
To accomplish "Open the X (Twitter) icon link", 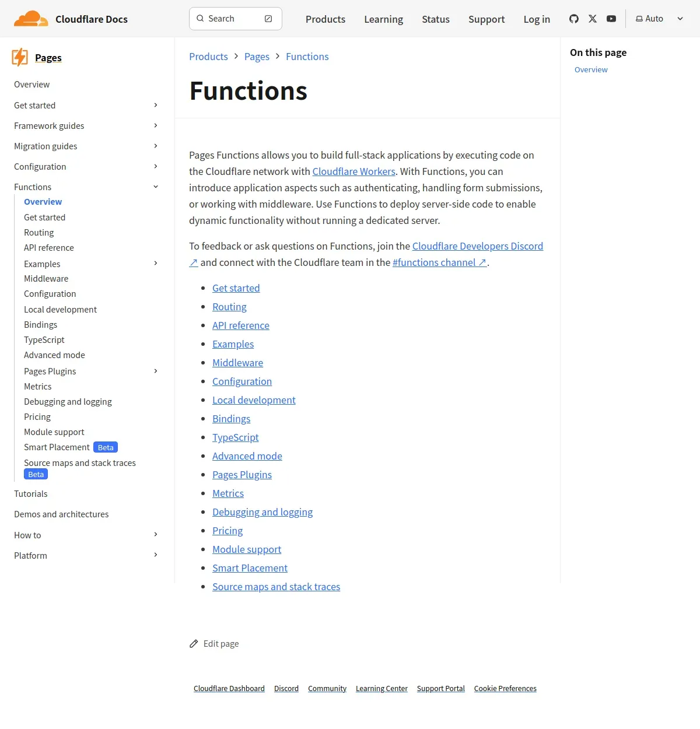I will 593,19.
